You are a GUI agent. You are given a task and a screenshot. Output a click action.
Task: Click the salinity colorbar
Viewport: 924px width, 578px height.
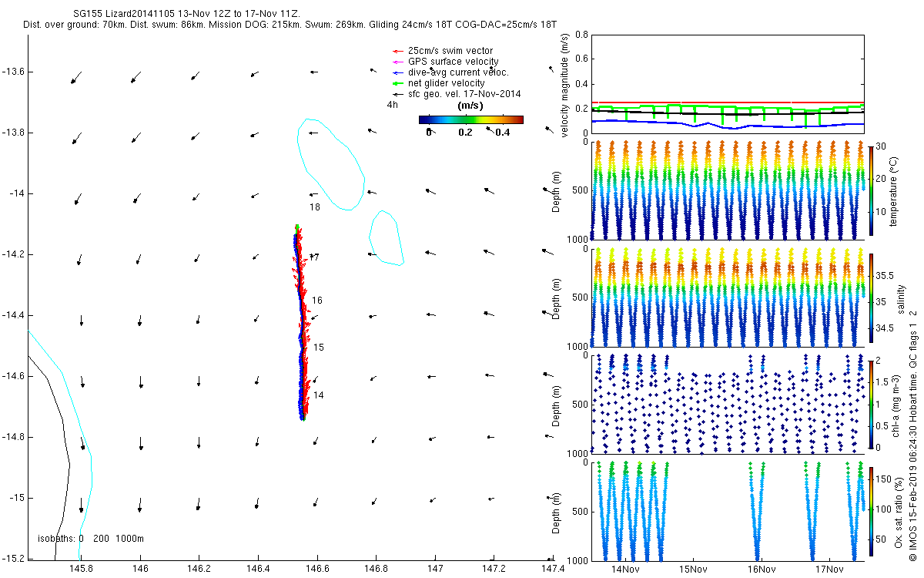(x=871, y=300)
